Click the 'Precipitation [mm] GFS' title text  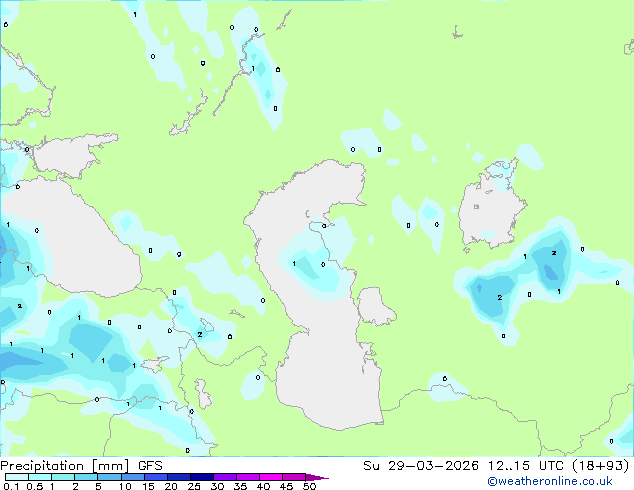[81, 466]
